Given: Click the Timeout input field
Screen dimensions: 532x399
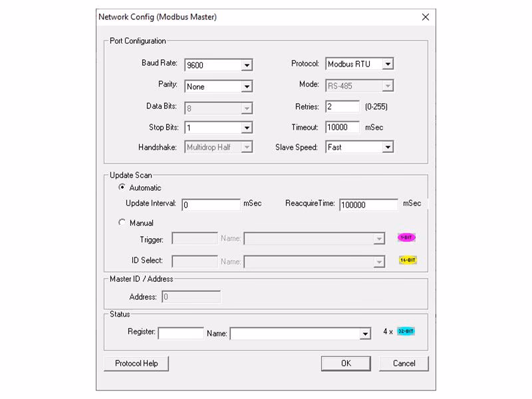Looking at the screenshot, I should click(x=342, y=127).
